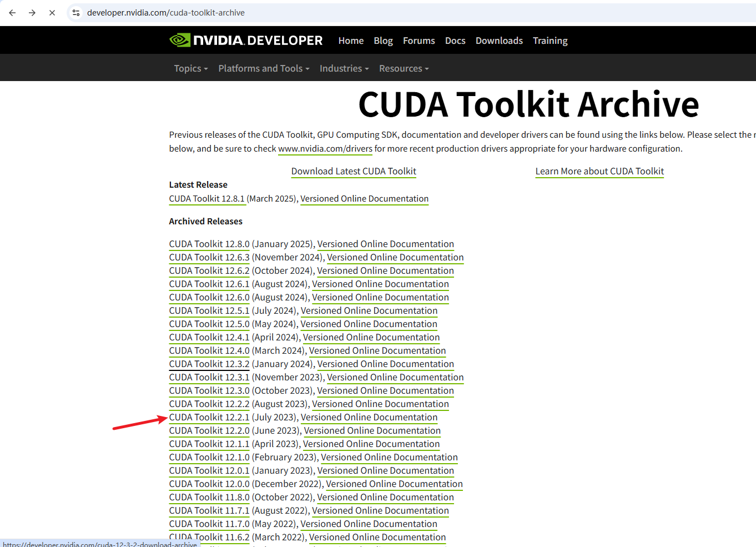Expand the Platforms and Tools dropdown
The height and width of the screenshot is (547, 756).
[x=264, y=68]
